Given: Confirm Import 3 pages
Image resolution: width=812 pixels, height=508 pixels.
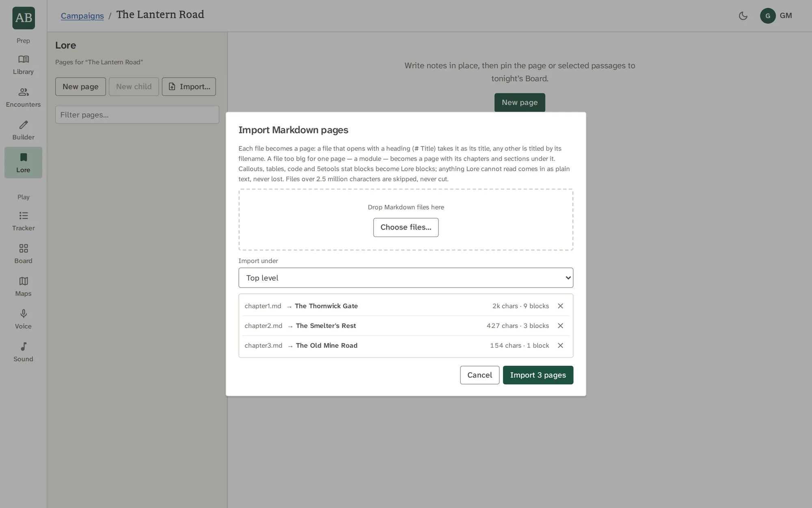Looking at the screenshot, I should point(538,375).
